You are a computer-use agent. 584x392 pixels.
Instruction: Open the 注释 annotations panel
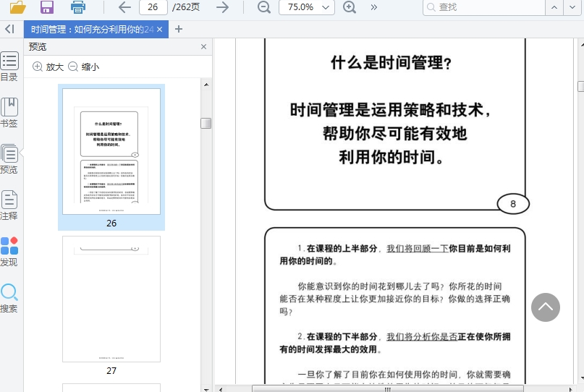pyautogui.click(x=9, y=205)
